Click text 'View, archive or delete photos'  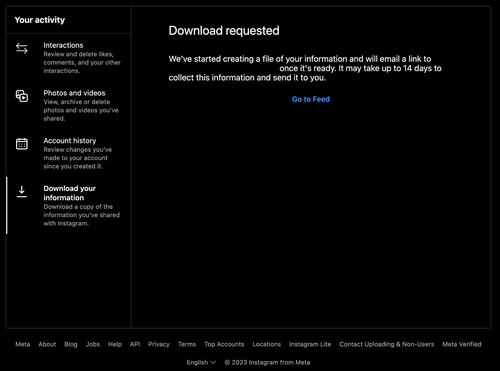[x=81, y=110]
